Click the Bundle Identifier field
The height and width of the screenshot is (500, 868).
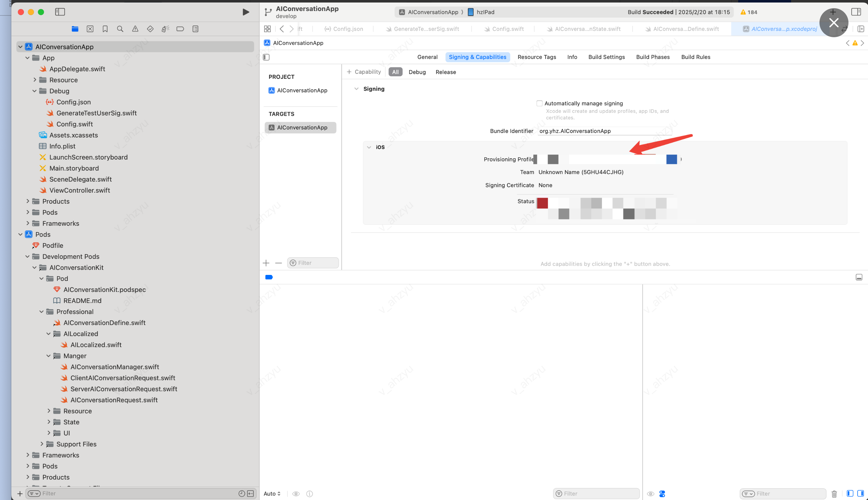click(605, 131)
